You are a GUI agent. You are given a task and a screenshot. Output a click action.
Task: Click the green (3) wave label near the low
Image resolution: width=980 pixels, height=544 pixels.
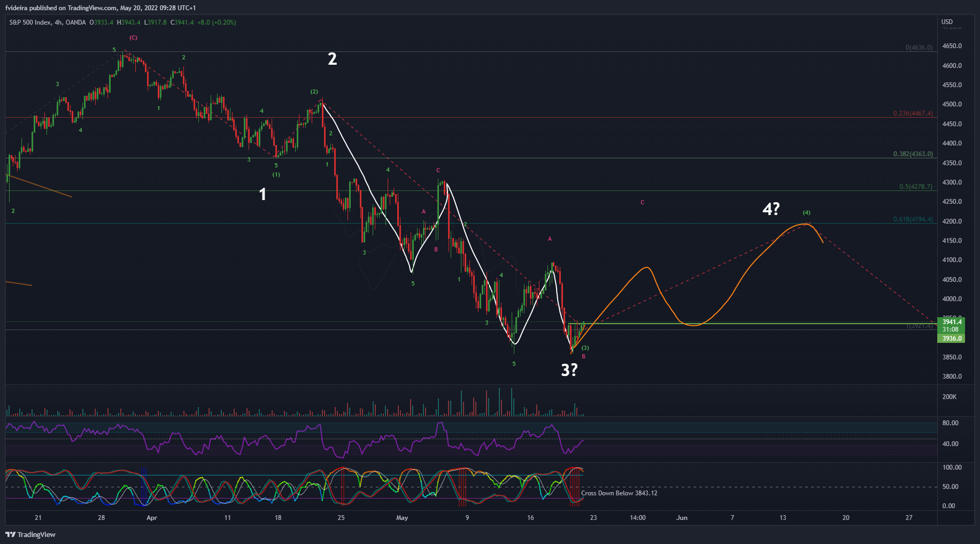point(585,348)
